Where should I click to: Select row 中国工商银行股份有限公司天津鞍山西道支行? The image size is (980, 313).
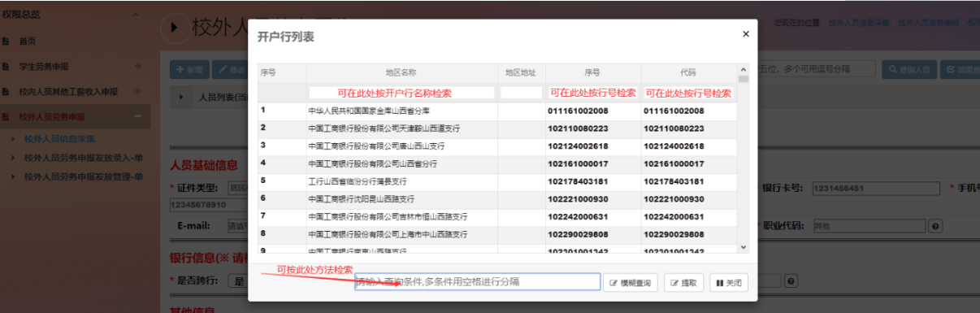tap(497, 128)
